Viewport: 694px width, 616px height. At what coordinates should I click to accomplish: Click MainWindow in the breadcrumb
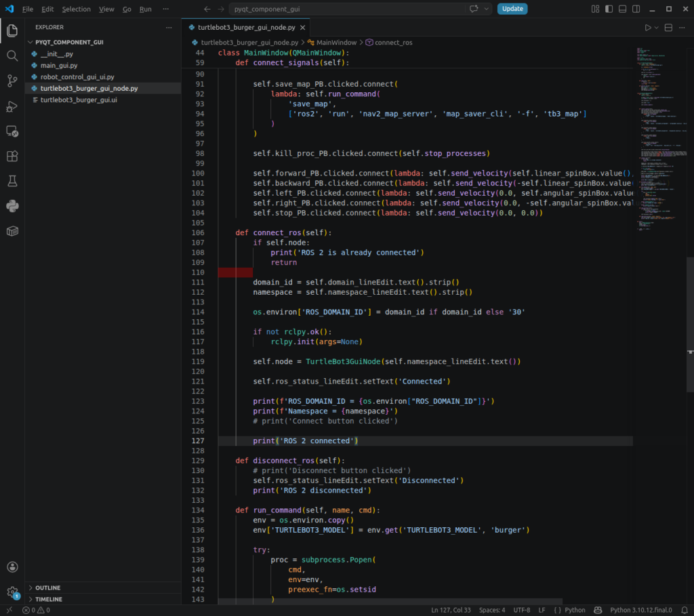336,43
